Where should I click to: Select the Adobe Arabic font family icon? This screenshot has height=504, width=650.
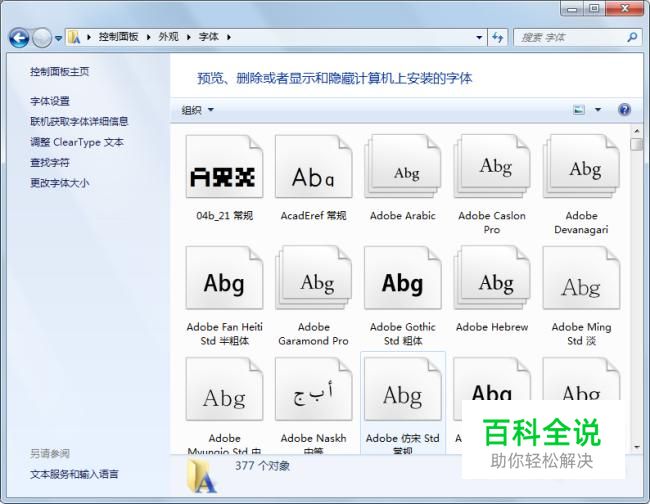click(x=403, y=167)
